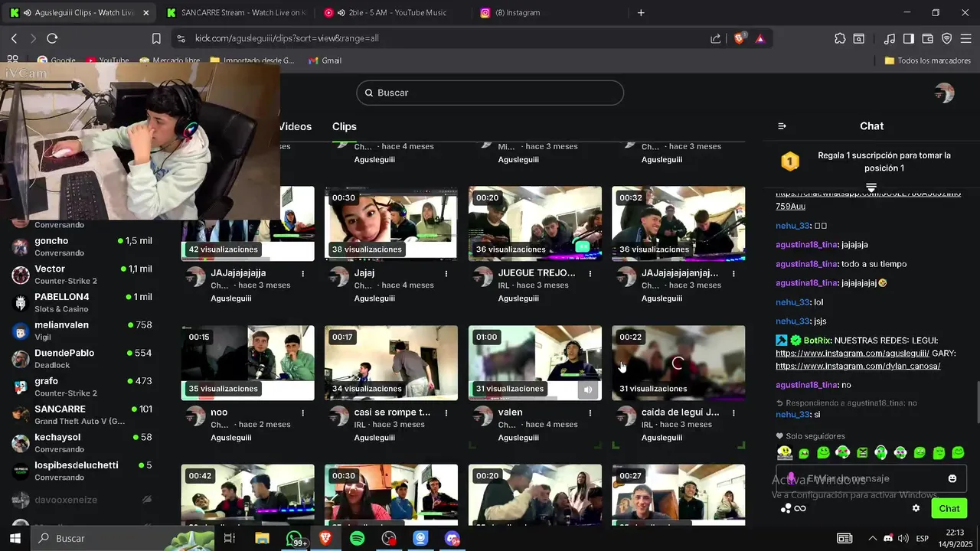Open 'Todos los marcadores' bookmarks folder

click(927, 60)
